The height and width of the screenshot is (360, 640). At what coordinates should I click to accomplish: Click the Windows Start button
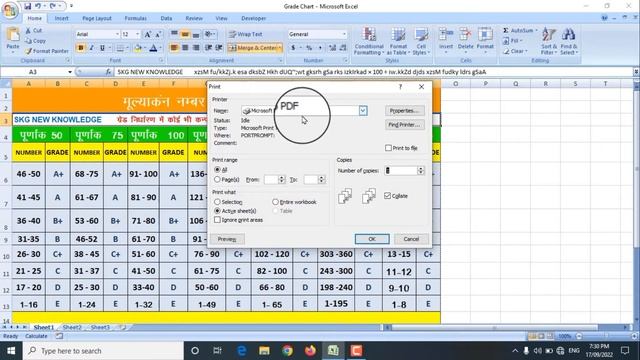point(11,351)
